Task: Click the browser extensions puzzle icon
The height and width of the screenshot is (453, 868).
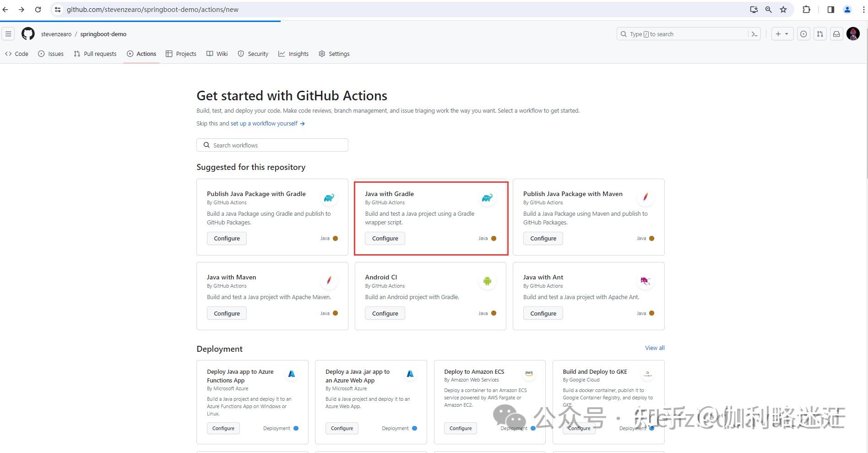Action: click(806, 9)
